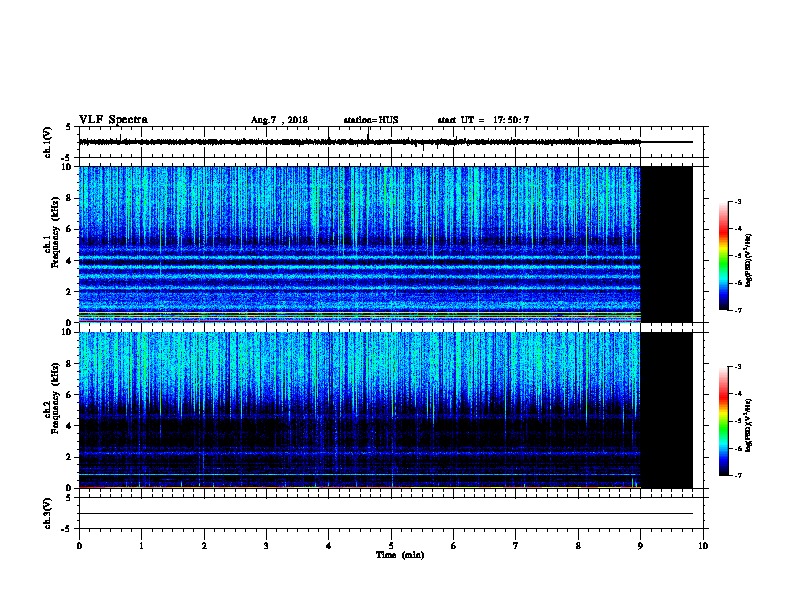
Task: Click the "Time (min)" axis label
Action: pos(400,555)
